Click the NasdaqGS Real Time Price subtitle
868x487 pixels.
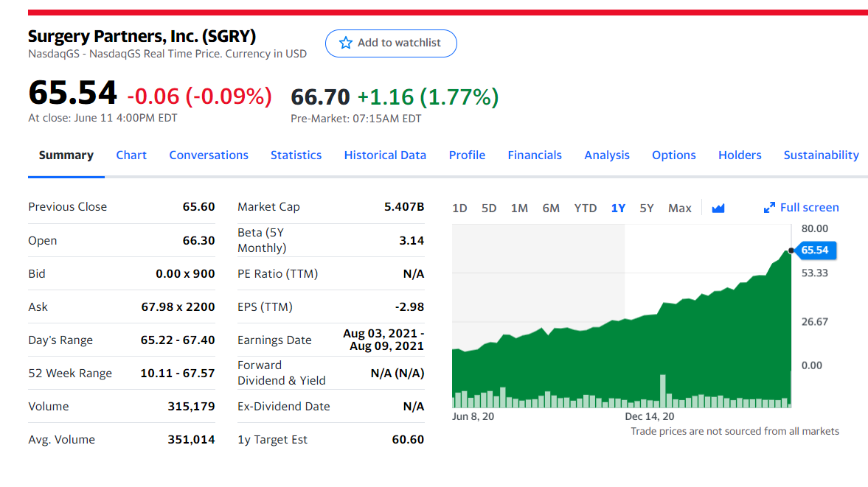pyautogui.click(x=167, y=54)
